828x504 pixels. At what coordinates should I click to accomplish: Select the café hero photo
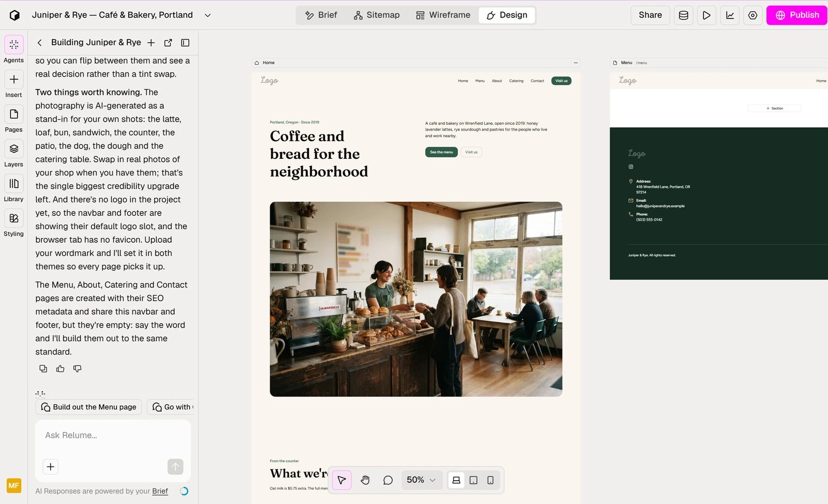(x=416, y=299)
